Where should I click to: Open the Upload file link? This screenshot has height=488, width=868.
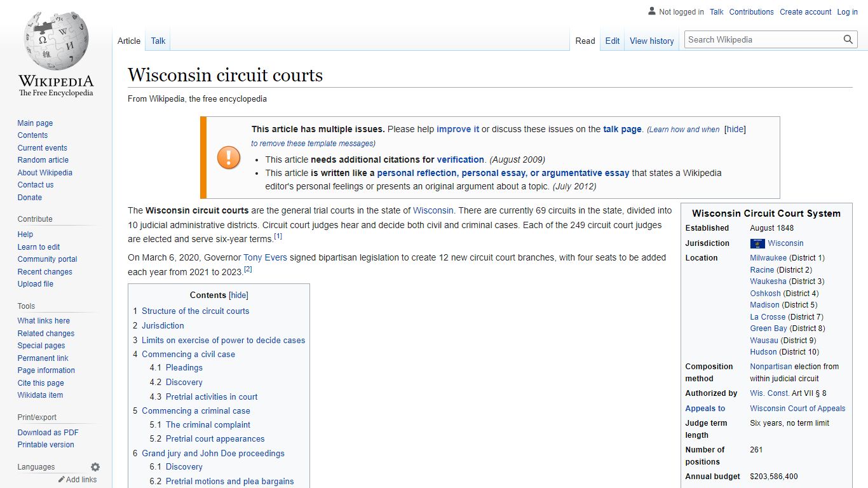pos(35,284)
